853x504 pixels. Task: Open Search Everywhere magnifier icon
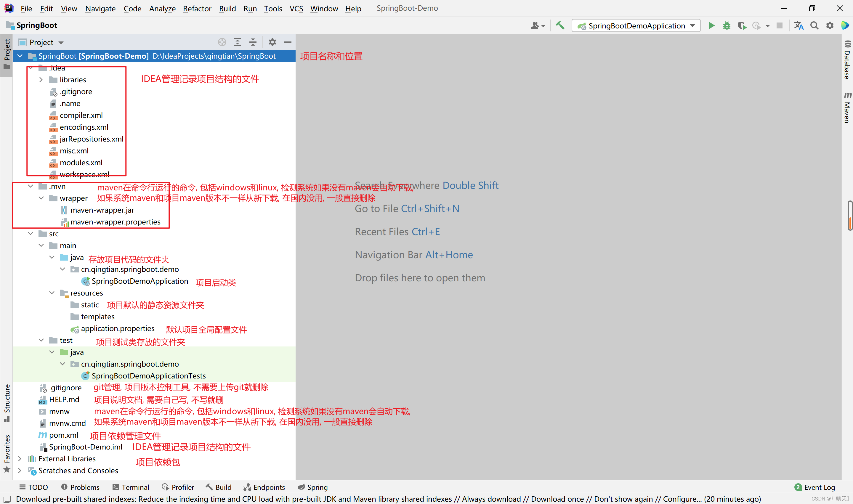814,26
